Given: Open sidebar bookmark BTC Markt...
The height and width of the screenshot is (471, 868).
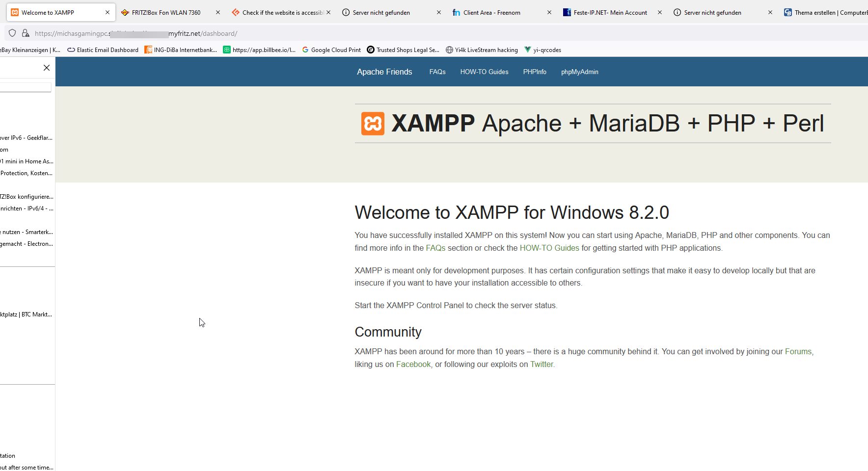Looking at the screenshot, I should (x=27, y=314).
